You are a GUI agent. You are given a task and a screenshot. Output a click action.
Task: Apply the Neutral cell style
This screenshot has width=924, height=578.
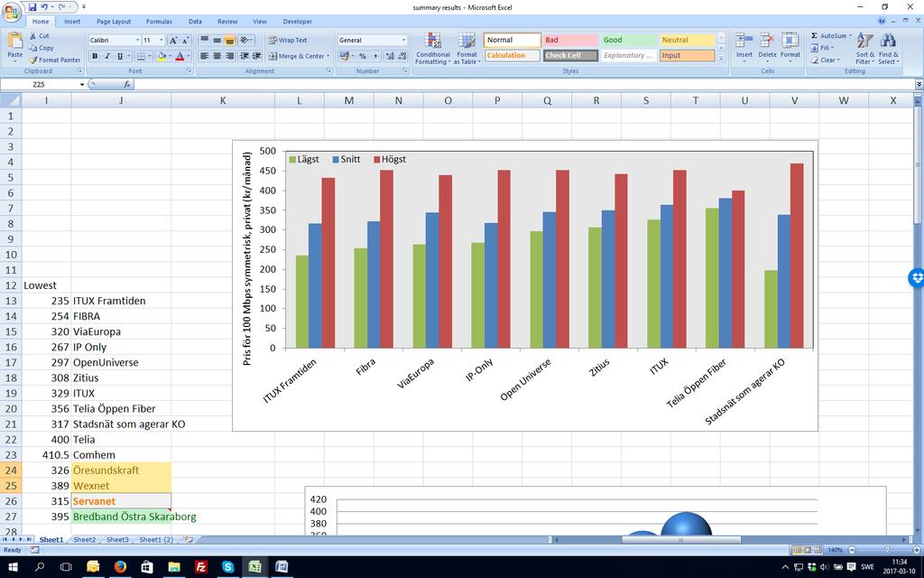pyautogui.click(x=687, y=40)
